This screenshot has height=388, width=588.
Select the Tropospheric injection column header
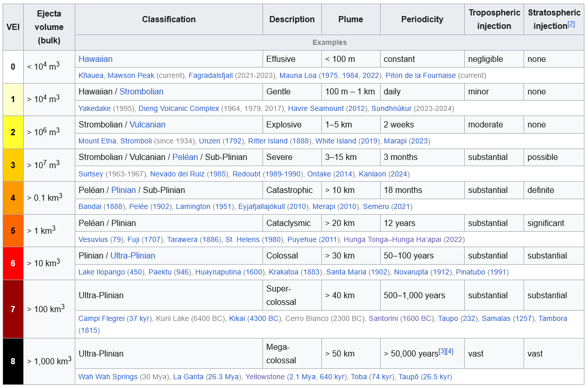click(x=494, y=19)
